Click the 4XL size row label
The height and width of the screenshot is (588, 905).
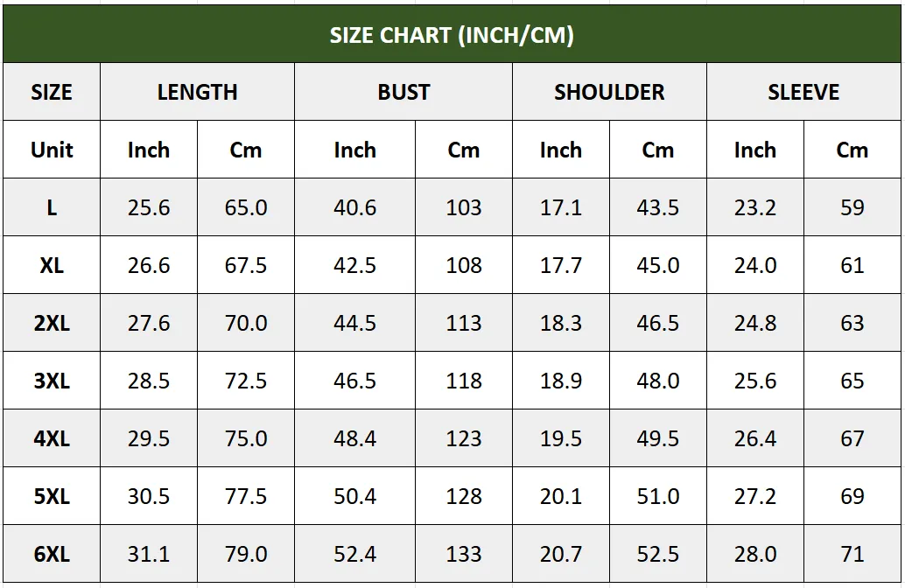52,438
